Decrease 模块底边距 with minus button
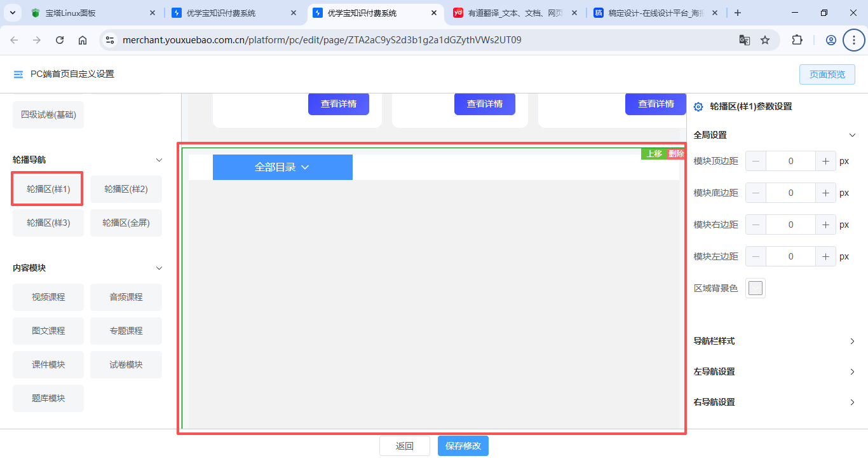The height and width of the screenshot is (463, 868). (756, 193)
